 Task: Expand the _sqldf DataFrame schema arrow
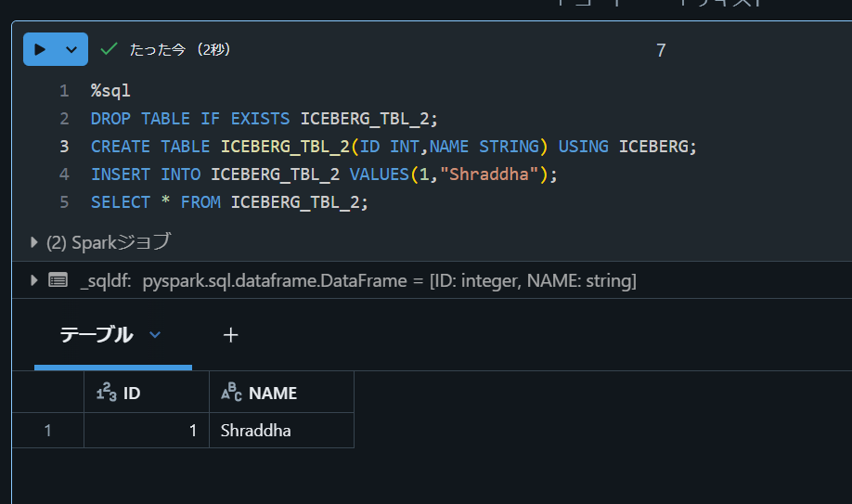click(33, 280)
